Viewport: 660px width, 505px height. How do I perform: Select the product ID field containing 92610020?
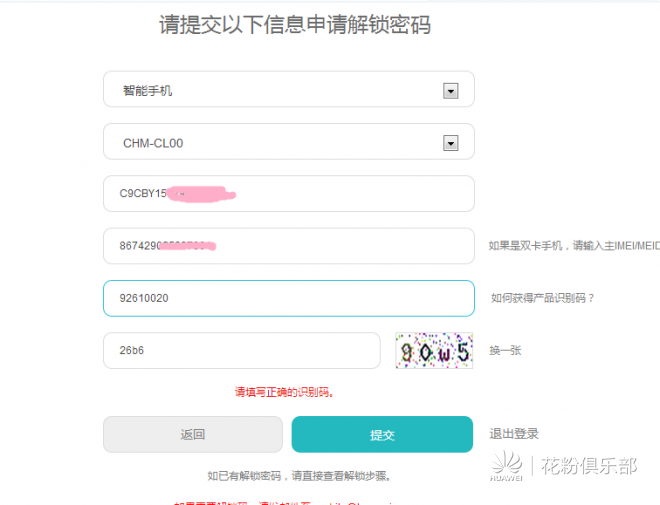click(x=289, y=298)
